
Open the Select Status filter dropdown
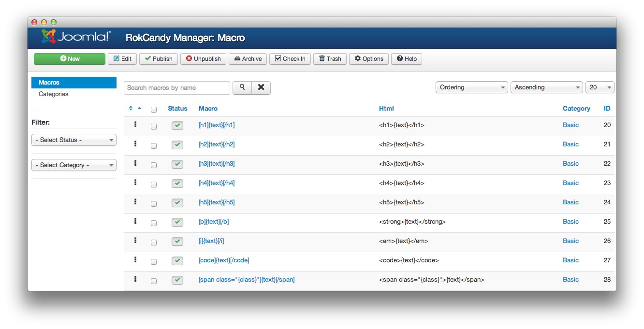[x=74, y=140]
